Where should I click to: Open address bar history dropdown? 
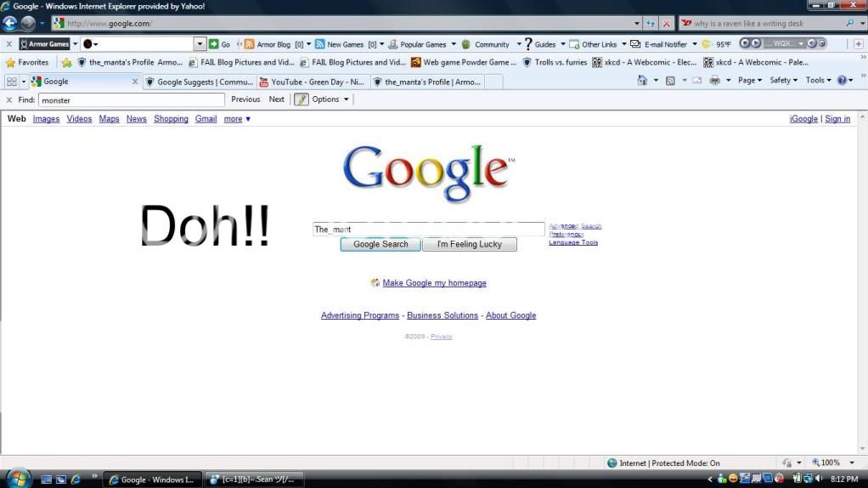point(637,23)
